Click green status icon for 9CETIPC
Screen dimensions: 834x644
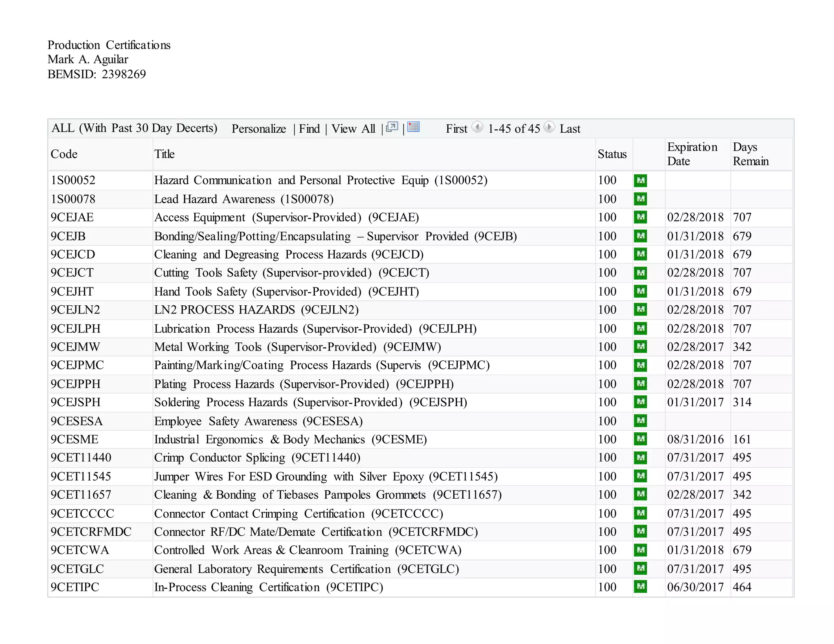coord(640,587)
